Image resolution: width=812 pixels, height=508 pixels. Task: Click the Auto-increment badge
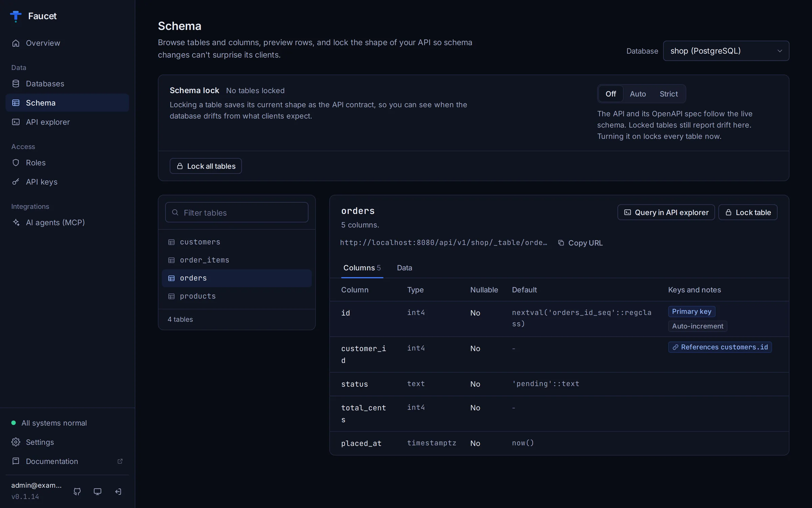coord(697,326)
